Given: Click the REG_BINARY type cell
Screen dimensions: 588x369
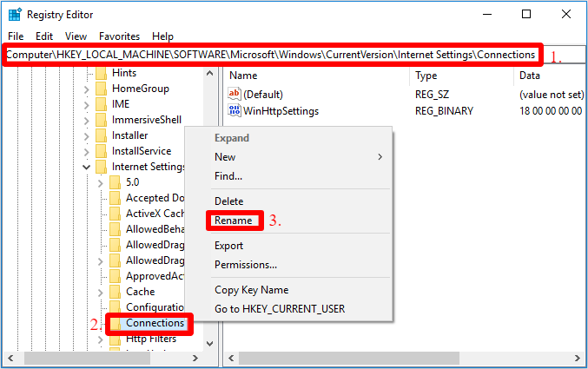Looking at the screenshot, I should coord(444,111).
